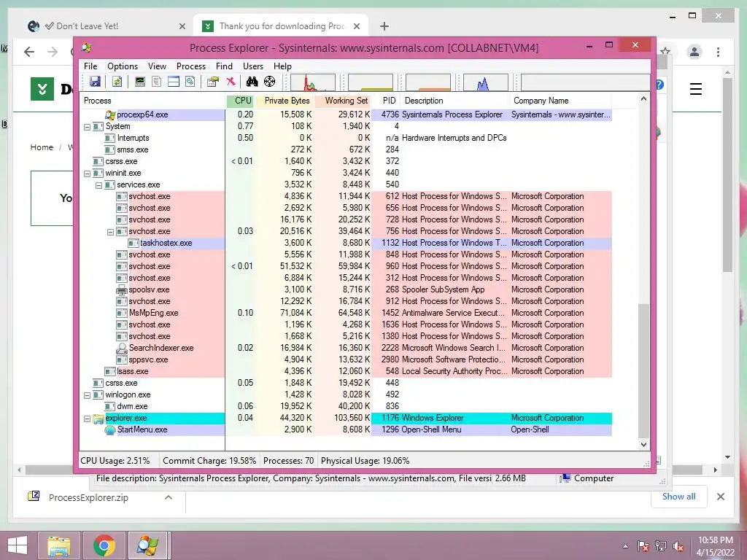Toggle the process tree view icon
Image resolution: width=747 pixels, height=560 pixels.
(x=156, y=82)
